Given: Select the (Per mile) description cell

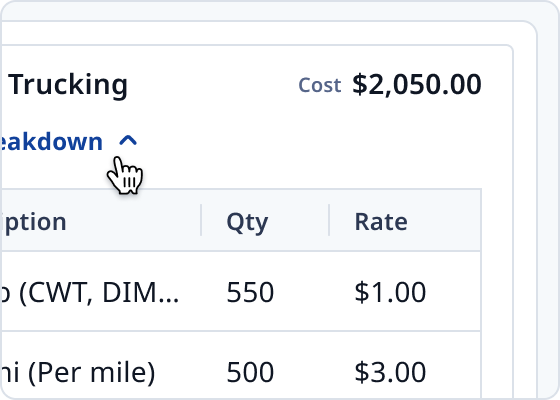Looking at the screenshot, I should (x=78, y=372).
